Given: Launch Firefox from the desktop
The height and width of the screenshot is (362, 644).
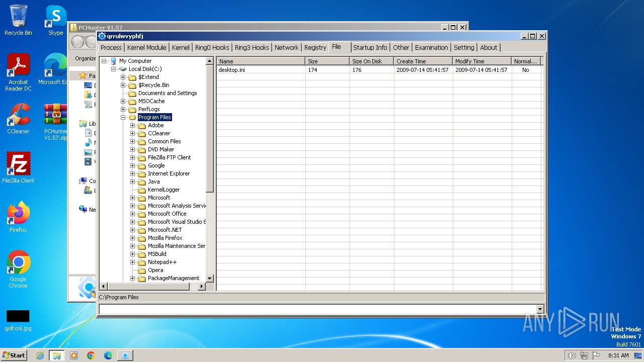Looking at the screenshot, I should (x=18, y=217).
